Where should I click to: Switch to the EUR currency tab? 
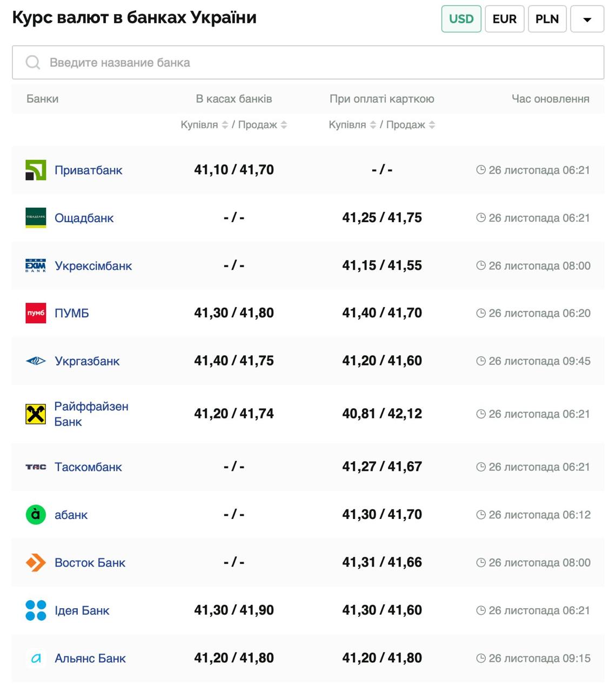pos(504,19)
